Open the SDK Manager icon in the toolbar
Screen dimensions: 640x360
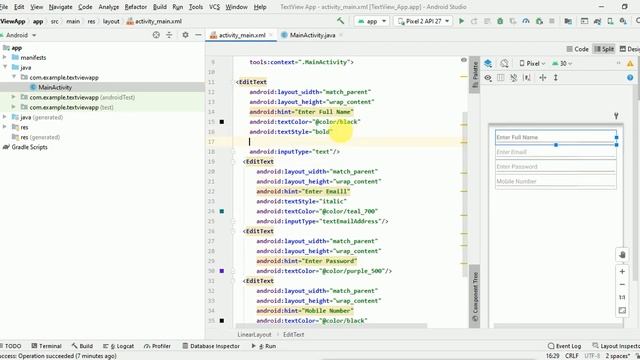623,21
